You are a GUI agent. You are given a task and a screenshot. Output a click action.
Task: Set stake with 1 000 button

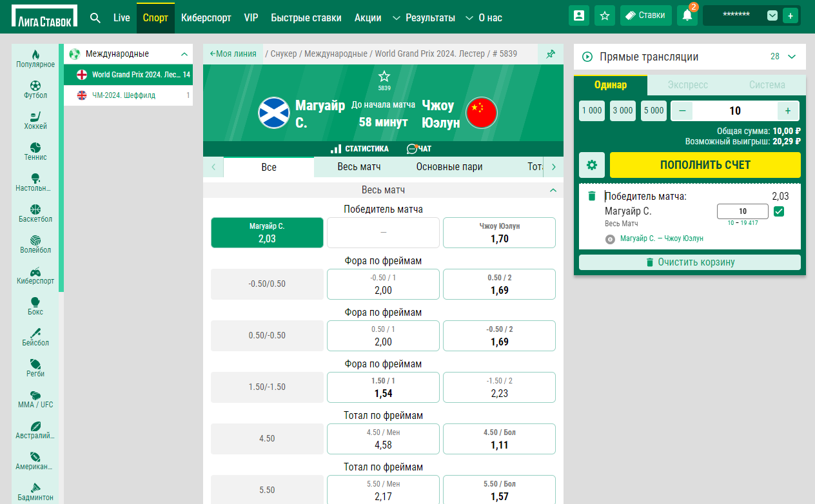click(x=592, y=111)
